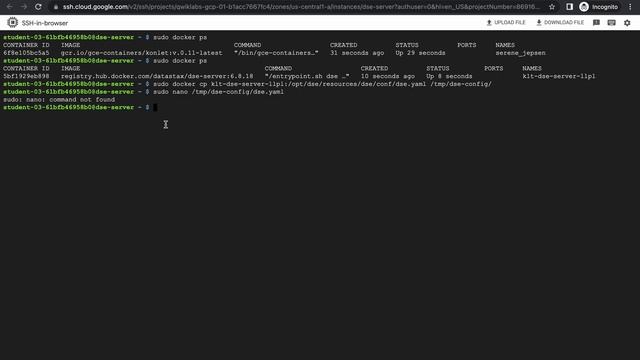
Task: Click the ssh.cloud.google.com address bar
Action: pyautogui.click(x=301, y=7)
